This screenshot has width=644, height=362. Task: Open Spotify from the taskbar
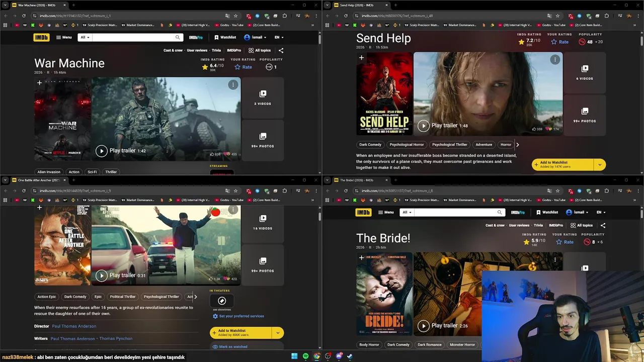tap(305, 356)
